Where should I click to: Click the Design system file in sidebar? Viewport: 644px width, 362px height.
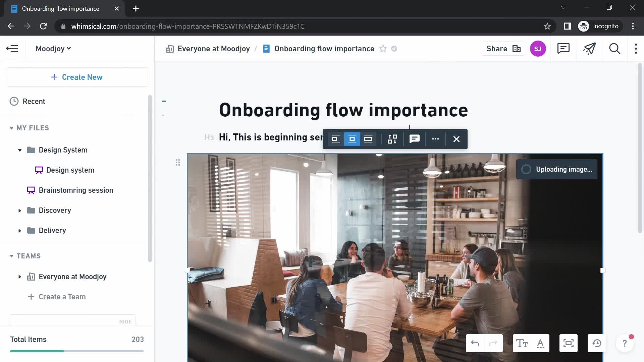(x=71, y=170)
